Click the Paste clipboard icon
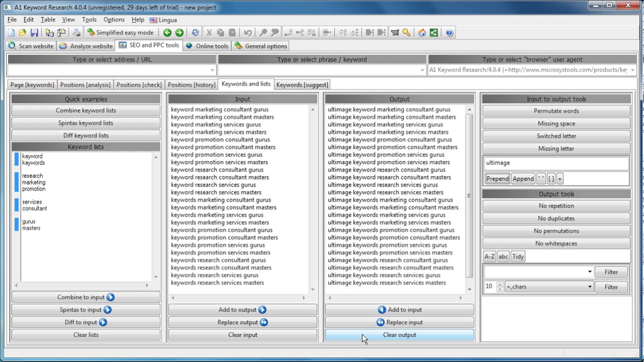Screen dimensions: 644x362 (232, 33)
